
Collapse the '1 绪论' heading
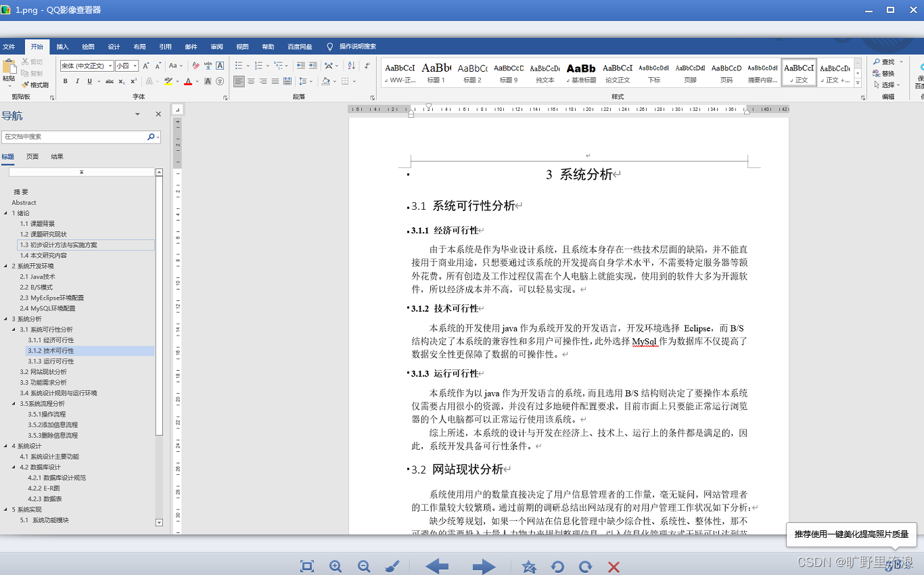(x=5, y=213)
